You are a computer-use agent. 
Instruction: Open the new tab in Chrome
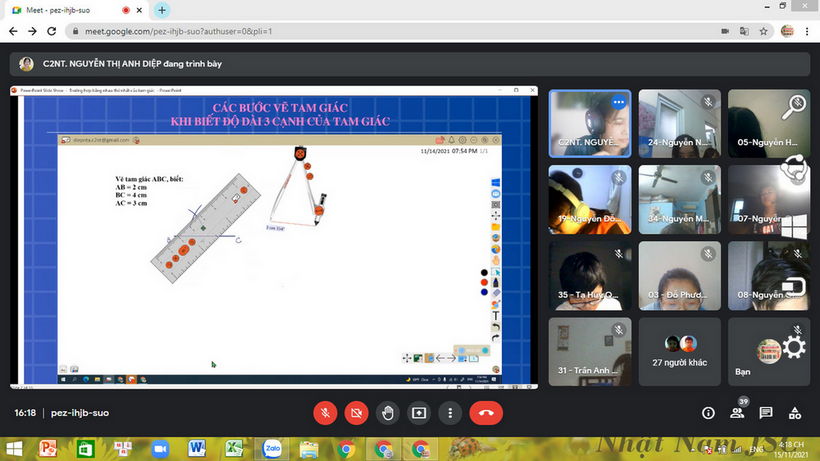point(163,10)
